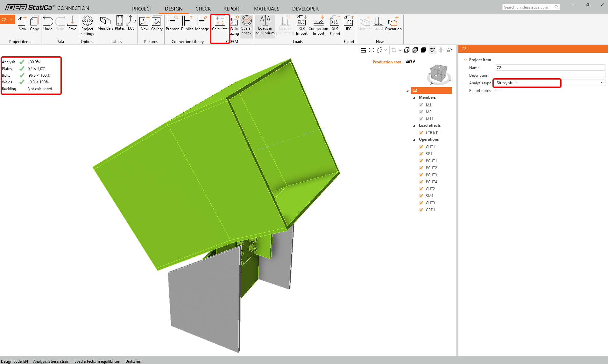Click the Weld sizing icon

tap(234, 25)
